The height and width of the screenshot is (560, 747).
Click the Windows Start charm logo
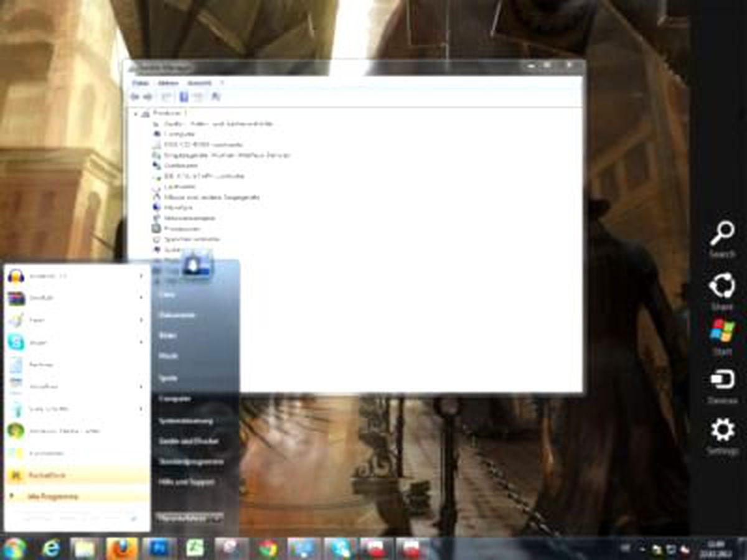(722, 338)
